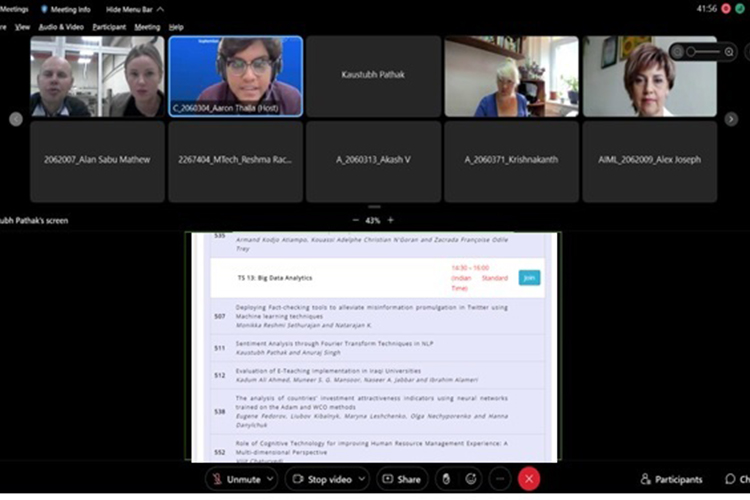Open the emoji reactions icon
The width and height of the screenshot is (750, 500).
(x=471, y=479)
